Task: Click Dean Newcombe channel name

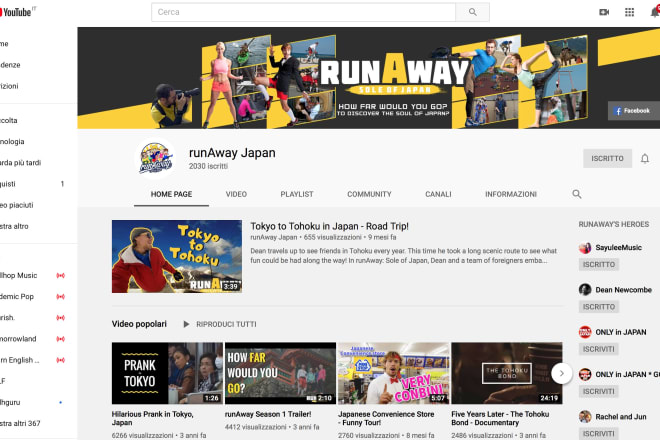Action: point(623,290)
